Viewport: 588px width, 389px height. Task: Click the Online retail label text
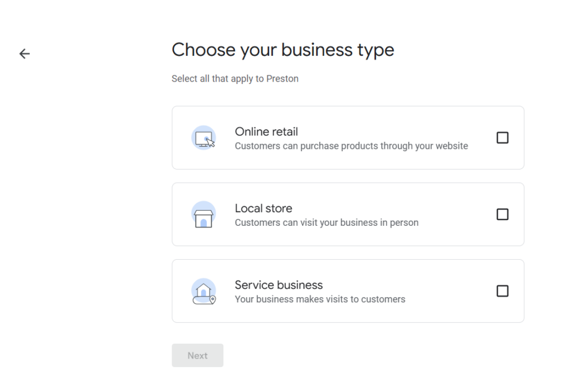click(266, 132)
